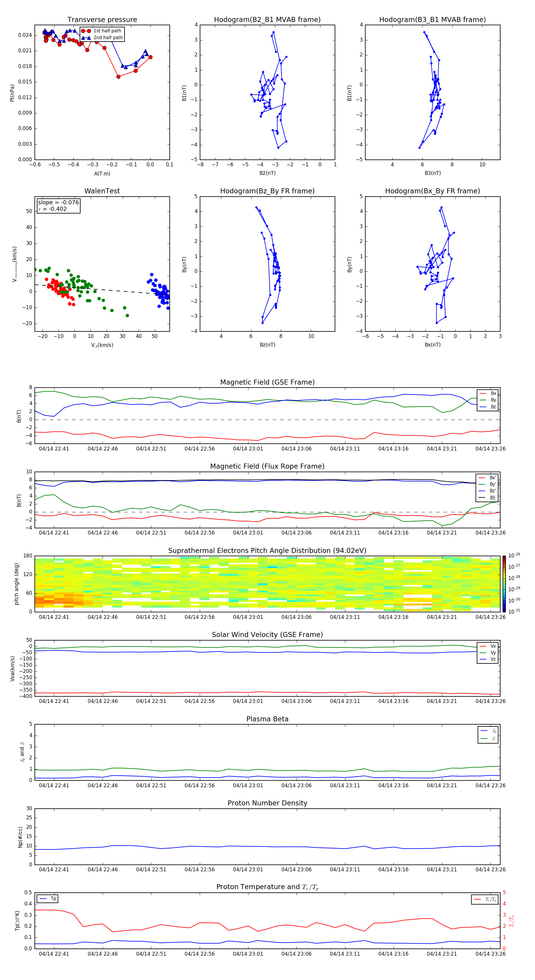Click "Bz'" in the Flux Rope legend
The image size is (535, 980).
point(487,491)
